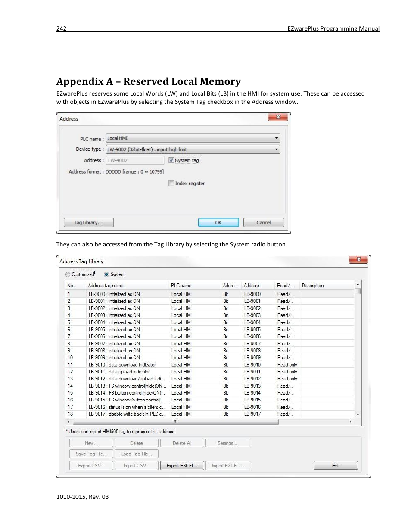411x532 pixels.
Task: Select row LB-9009 : initialized as ON
Action: 210,358
